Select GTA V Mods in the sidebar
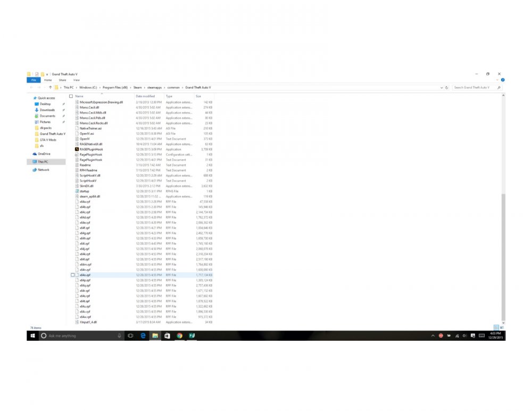Viewport: 532px width, 411px height. point(48,140)
